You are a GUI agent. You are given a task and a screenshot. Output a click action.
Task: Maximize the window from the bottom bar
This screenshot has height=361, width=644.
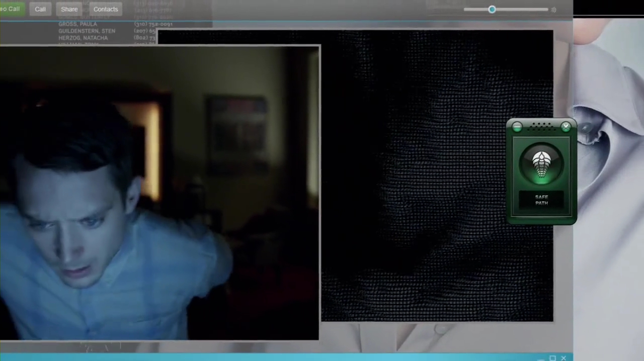tap(552, 358)
